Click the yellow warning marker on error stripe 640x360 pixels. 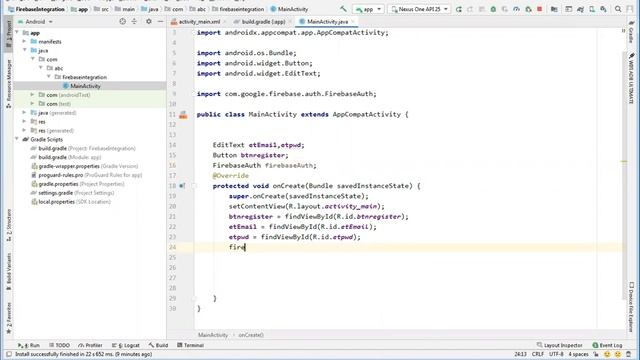[x=624, y=162]
